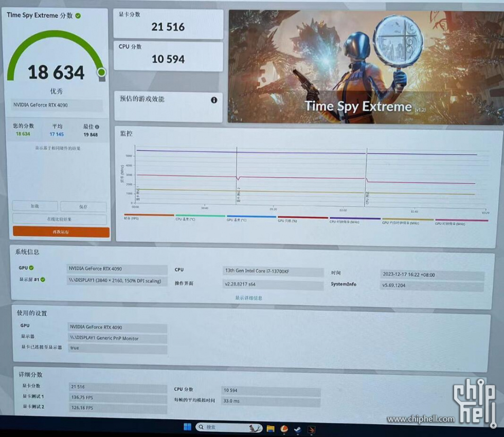
Task: Open File Explorer from the taskbar
Action: tap(271, 428)
